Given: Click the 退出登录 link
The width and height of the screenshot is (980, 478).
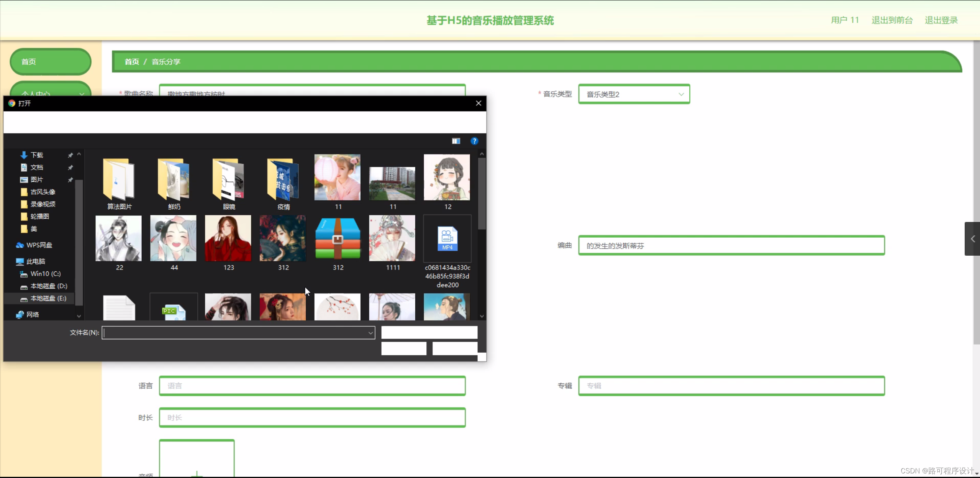Looking at the screenshot, I should point(941,20).
